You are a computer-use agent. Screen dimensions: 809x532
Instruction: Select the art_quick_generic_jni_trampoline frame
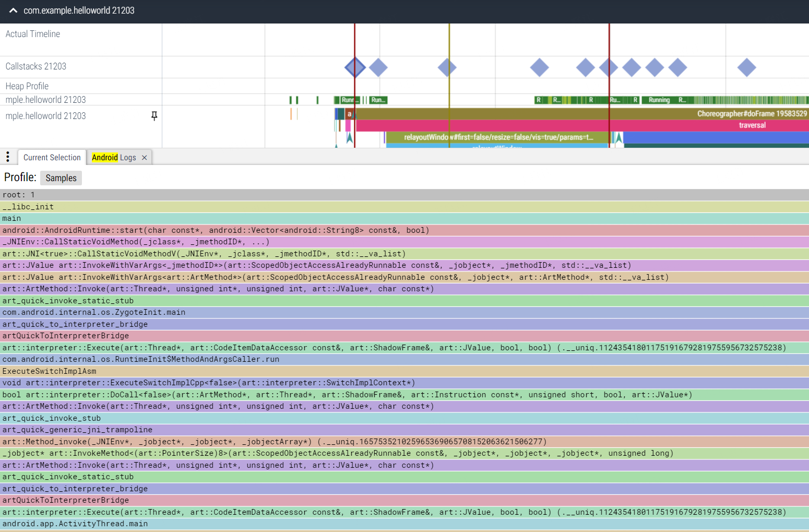point(404,430)
